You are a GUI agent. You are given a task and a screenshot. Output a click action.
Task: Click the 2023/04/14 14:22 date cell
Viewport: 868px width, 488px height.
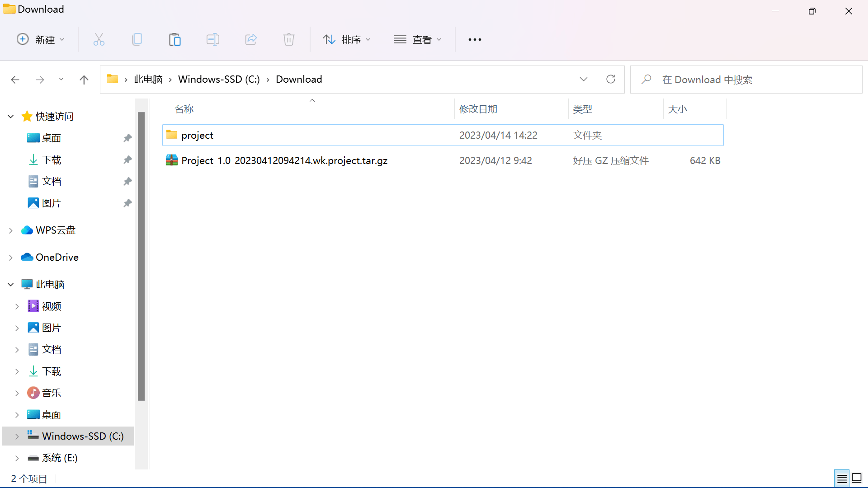coord(498,136)
